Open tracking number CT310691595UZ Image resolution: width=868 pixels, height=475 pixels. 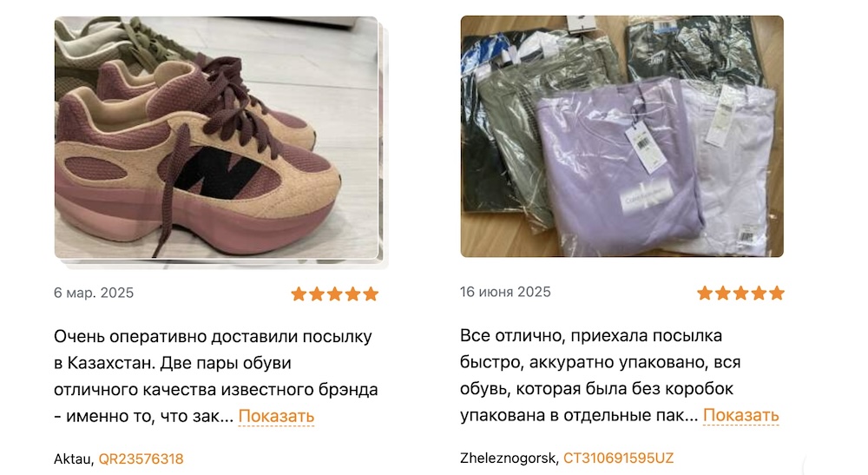point(618,459)
